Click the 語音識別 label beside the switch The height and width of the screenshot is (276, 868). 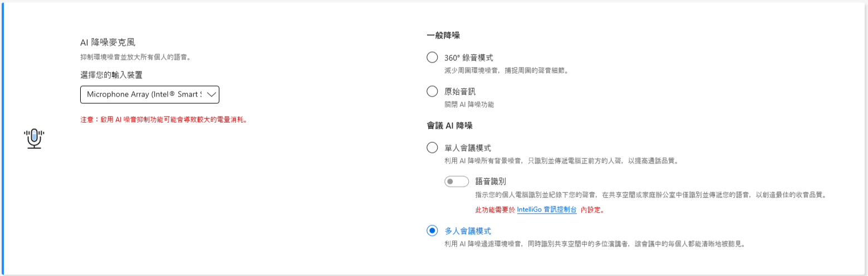[491, 181]
